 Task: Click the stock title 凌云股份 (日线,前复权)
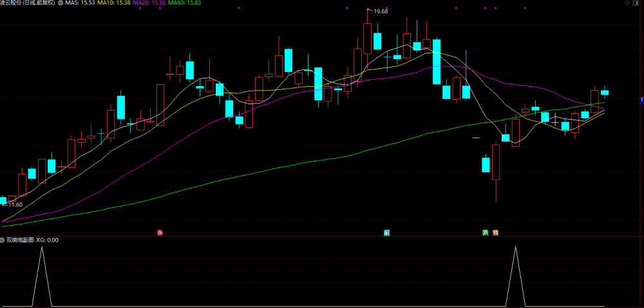pyautogui.click(x=28, y=3)
